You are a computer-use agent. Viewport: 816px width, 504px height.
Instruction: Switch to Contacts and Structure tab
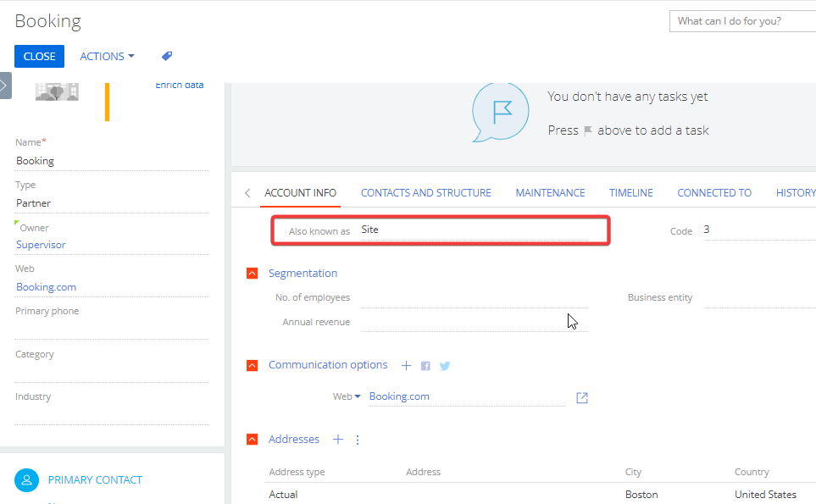425,193
